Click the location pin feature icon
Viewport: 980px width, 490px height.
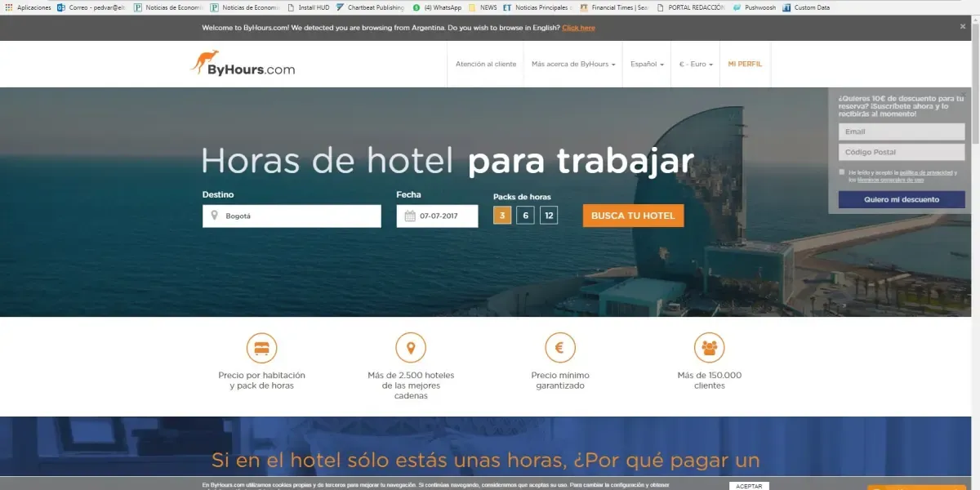411,348
